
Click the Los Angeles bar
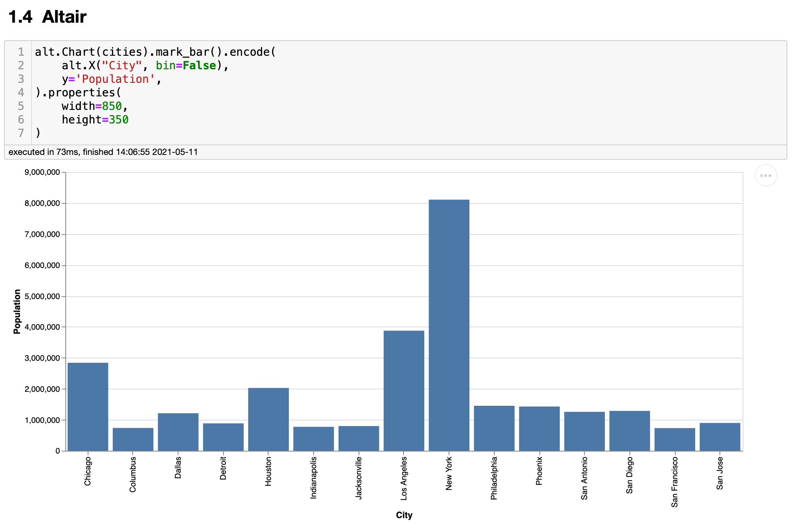click(404, 390)
